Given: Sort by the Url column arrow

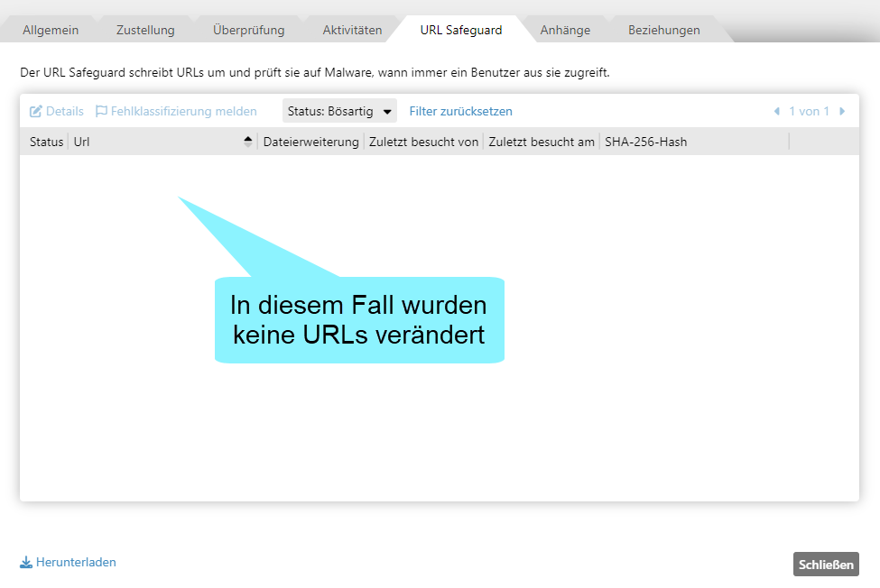Looking at the screenshot, I should click(x=247, y=142).
